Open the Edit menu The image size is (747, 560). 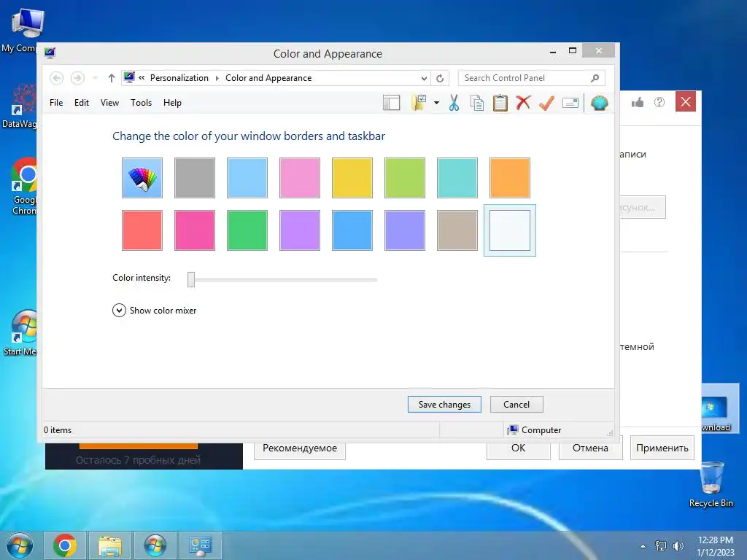tap(82, 103)
